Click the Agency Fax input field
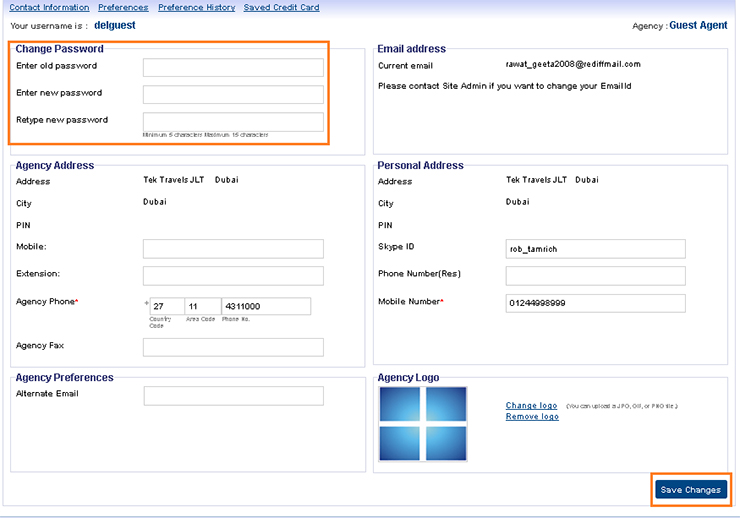The height and width of the screenshot is (518, 740). [x=233, y=347]
